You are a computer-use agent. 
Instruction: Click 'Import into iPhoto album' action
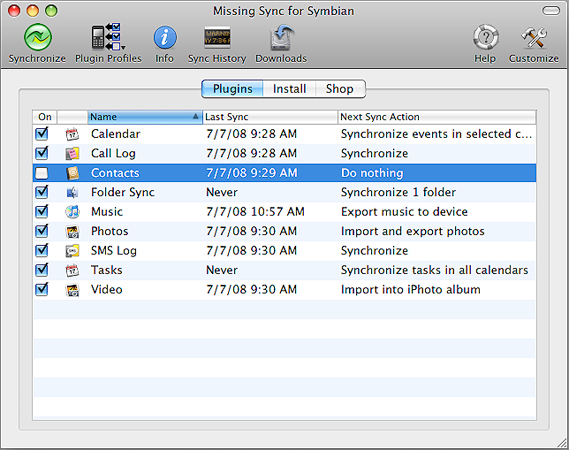(x=410, y=290)
